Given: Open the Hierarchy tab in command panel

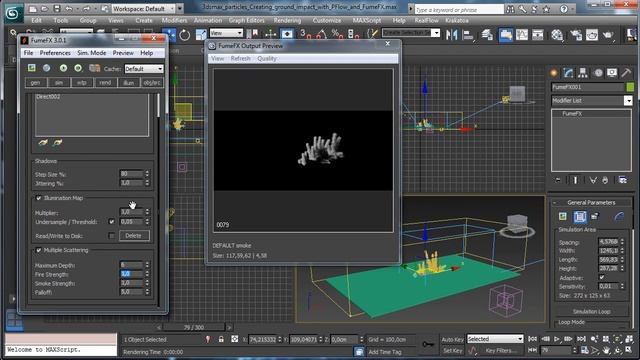Looking at the screenshot, I should (x=583, y=73).
